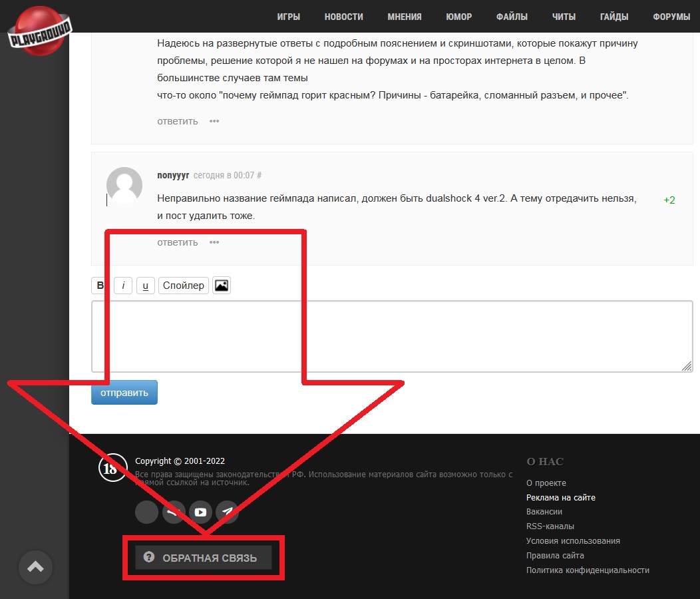Insert an image with the picture icon
Viewport: 700px width, 599px height.
(222, 286)
